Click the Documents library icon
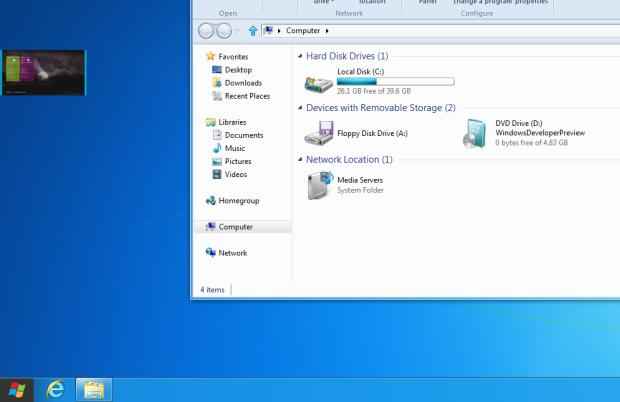Screen dimensions: 620x402 [217, 135]
